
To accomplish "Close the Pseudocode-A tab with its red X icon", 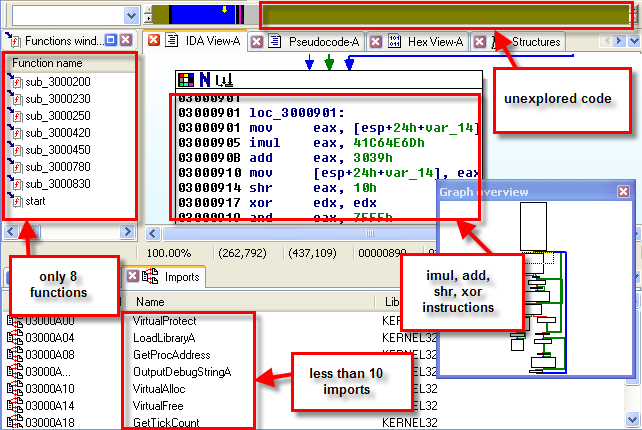I will point(257,41).
